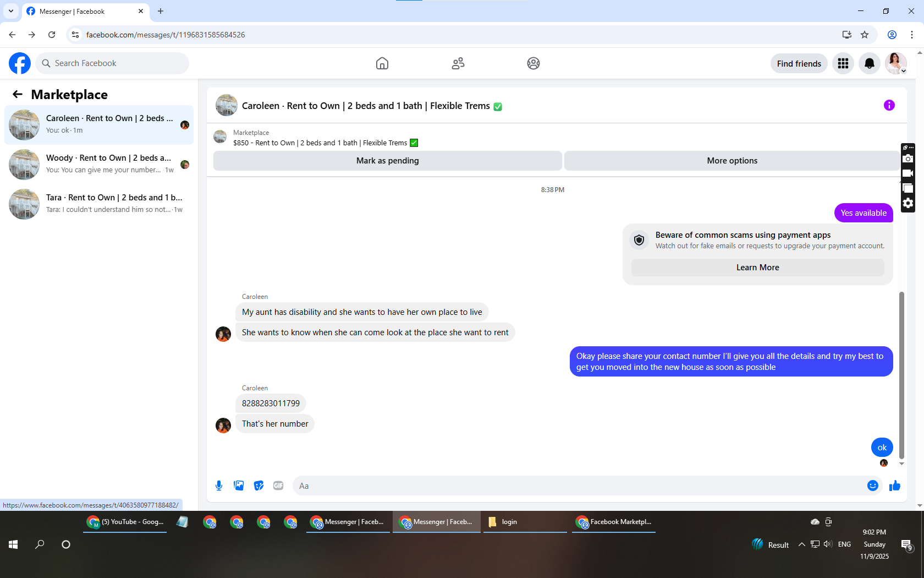Open the Windows Start menu

(x=13, y=544)
